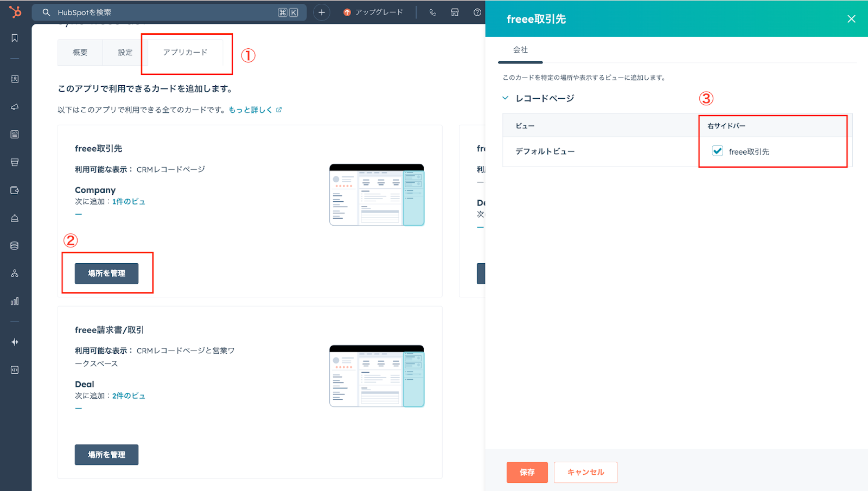This screenshot has width=868, height=491.
Task: Open the CRM contacts icon in sidebar
Action: pyautogui.click(x=15, y=79)
